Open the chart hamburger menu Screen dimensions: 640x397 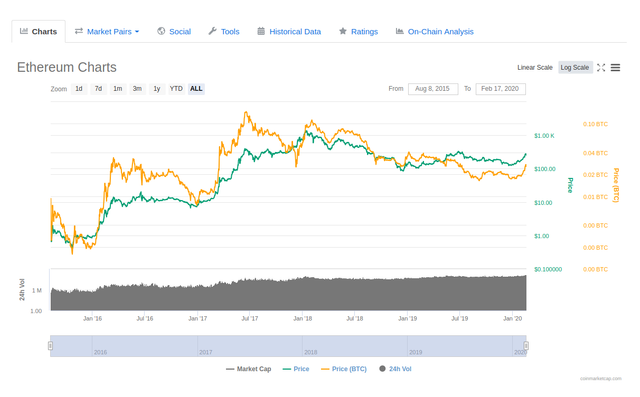(x=615, y=68)
